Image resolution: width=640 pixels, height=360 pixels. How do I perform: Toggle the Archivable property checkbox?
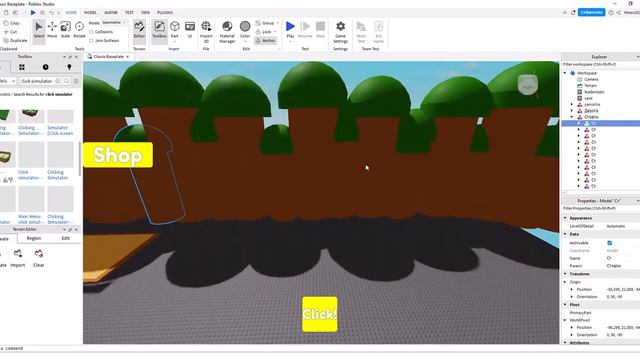[x=609, y=243]
